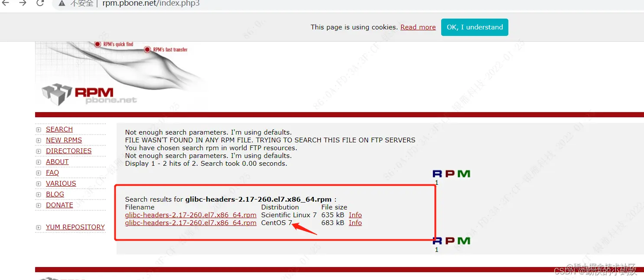Click the '683 kB' file size
This screenshot has width=644, height=280.
(333, 223)
